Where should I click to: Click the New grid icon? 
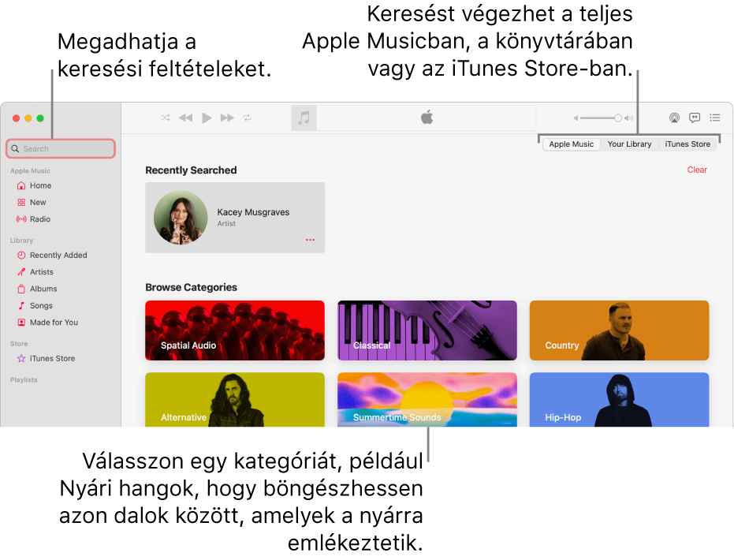coord(21,202)
